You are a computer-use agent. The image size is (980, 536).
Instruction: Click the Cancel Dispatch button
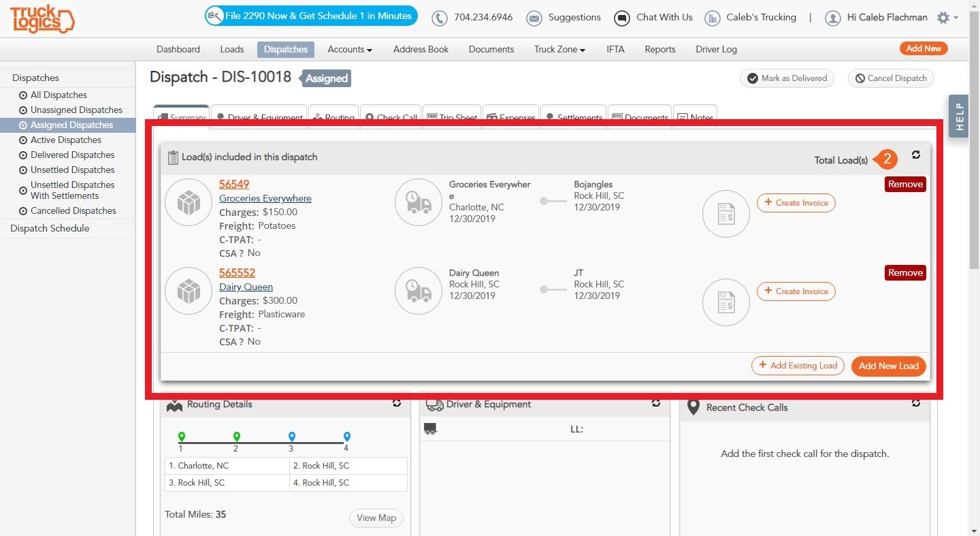point(891,78)
